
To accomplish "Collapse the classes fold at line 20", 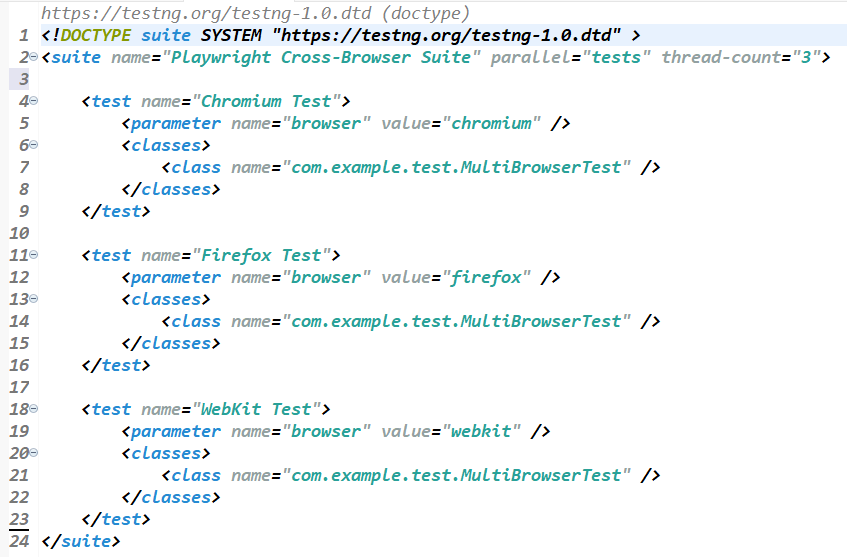I will 33,453.
